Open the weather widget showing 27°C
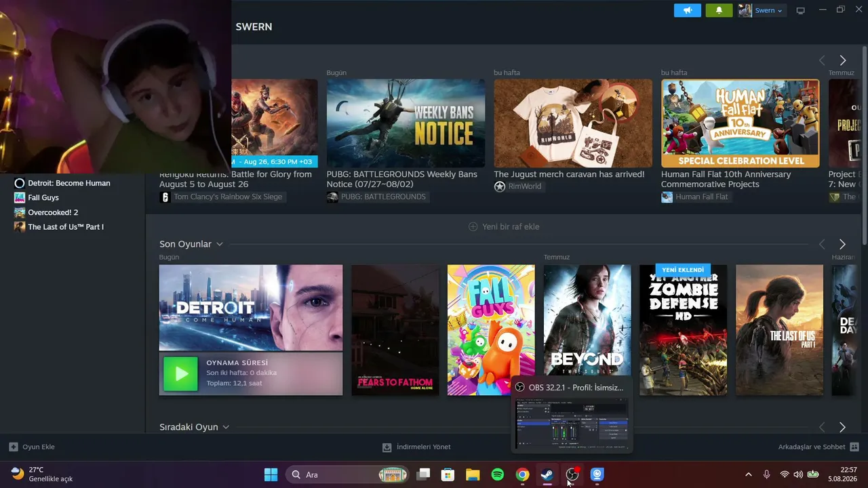 pos(42,474)
